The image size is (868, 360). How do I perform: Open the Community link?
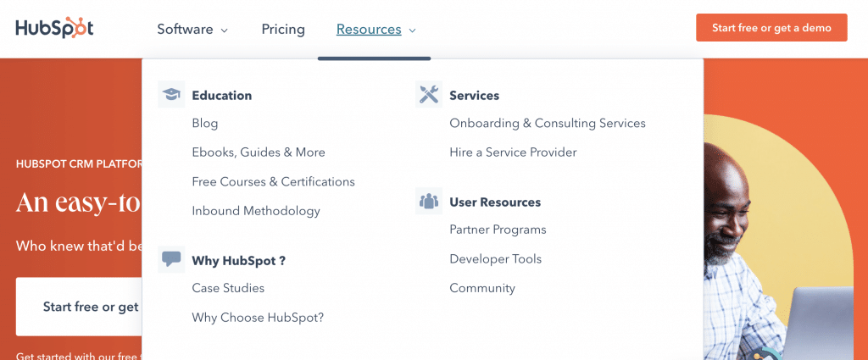point(482,288)
